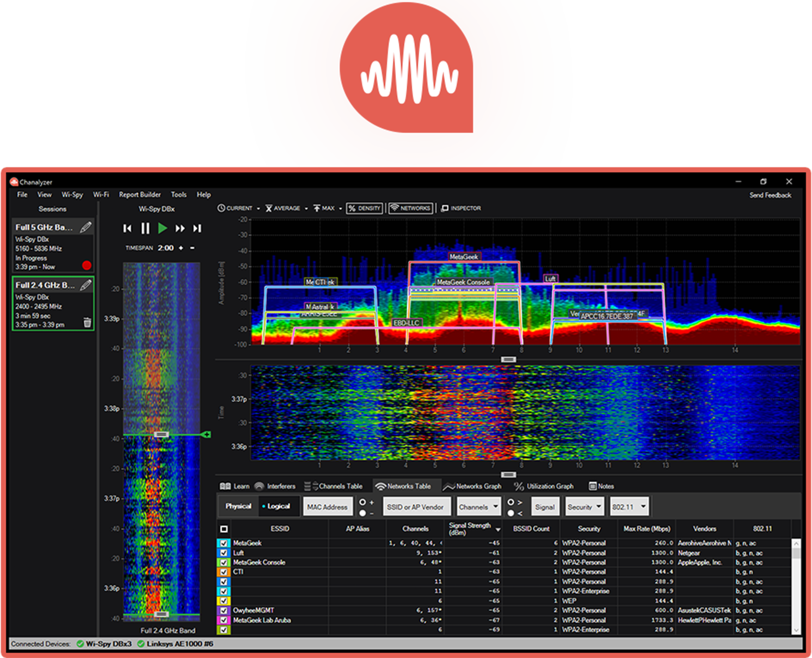This screenshot has width=812, height=658.
Task: Click the fast forward playback icon
Action: coord(180,228)
